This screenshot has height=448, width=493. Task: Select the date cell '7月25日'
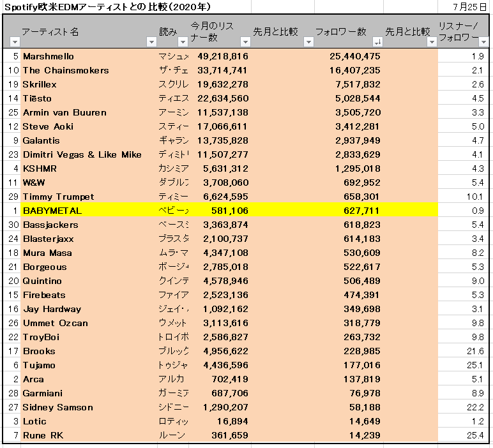(469, 6)
